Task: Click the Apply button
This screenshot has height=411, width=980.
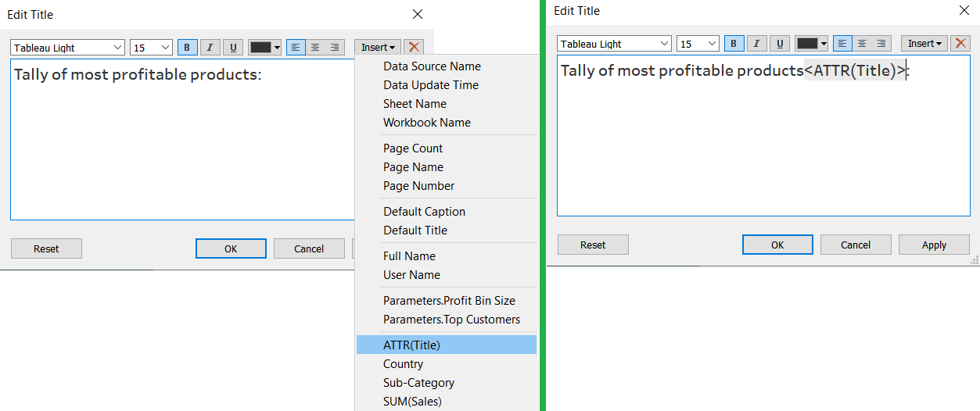Action: point(934,245)
